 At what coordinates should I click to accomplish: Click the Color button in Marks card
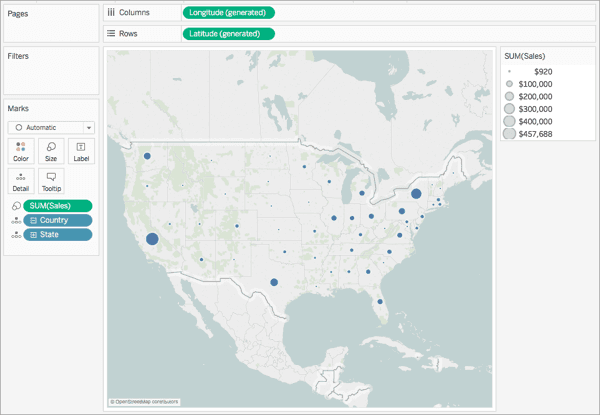[x=21, y=151]
